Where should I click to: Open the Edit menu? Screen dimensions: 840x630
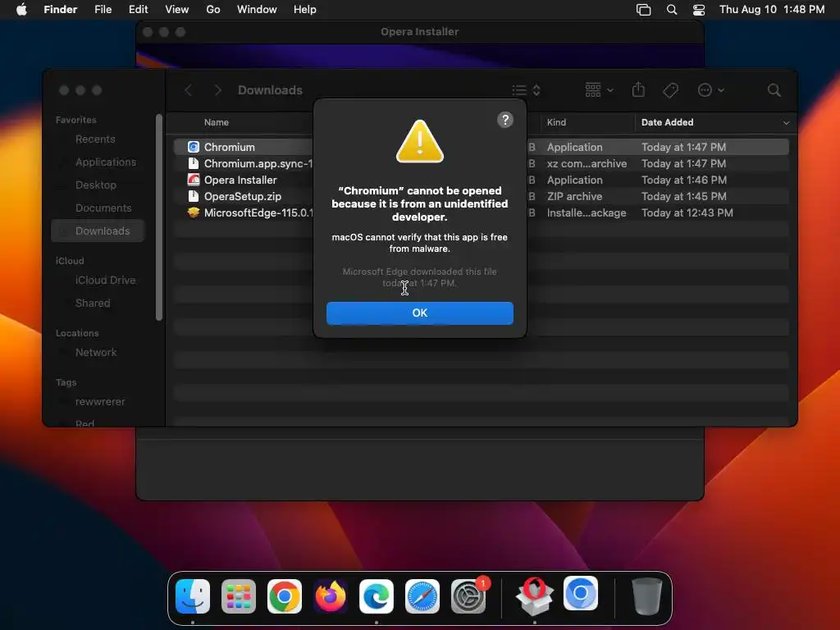[x=138, y=10]
